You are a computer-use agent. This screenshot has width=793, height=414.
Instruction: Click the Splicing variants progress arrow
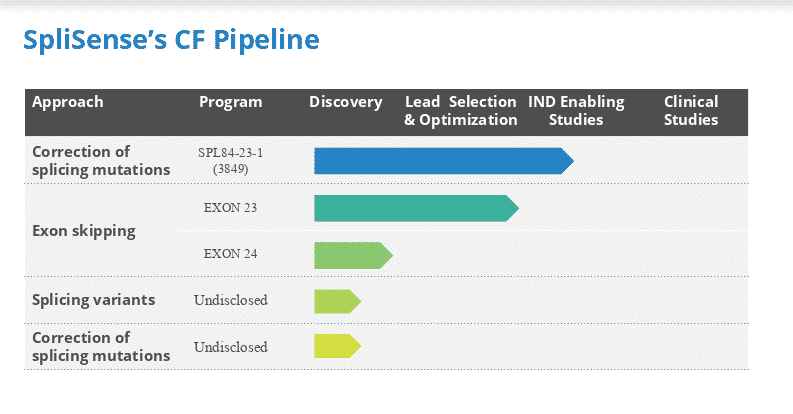click(x=337, y=301)
